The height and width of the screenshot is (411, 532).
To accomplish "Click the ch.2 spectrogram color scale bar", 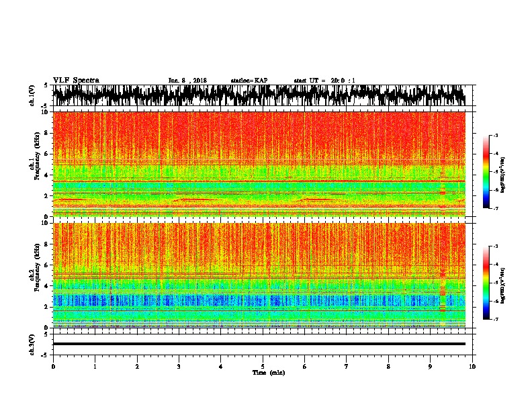I will click(x=486, y=283).
